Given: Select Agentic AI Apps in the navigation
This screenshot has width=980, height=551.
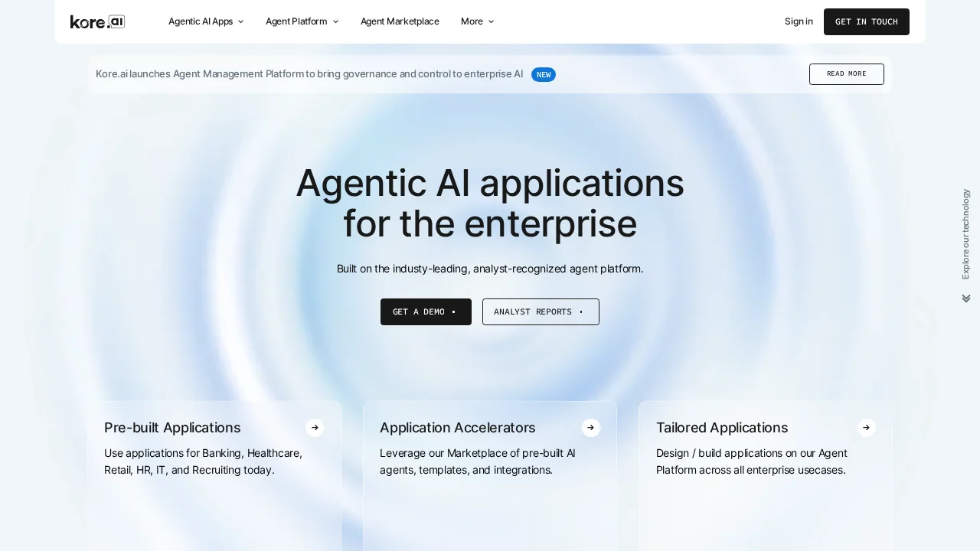Looking at the screenshot, I should [x=201, y=21].
